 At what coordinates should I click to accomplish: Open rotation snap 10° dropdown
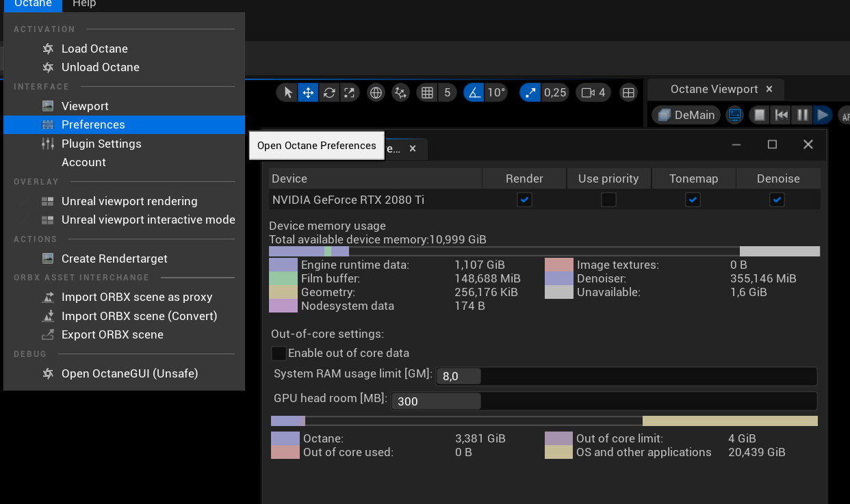(496, 92)
